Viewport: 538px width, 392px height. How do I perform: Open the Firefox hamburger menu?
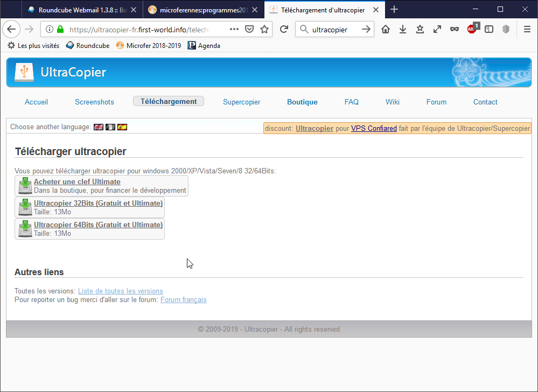(527, 30)
